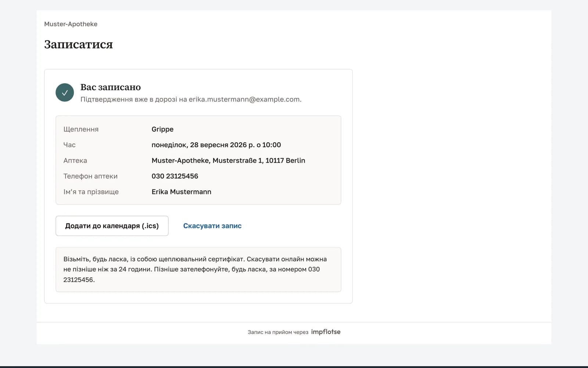Click the 'Muster-Apotheke' header text

point(71,24)
